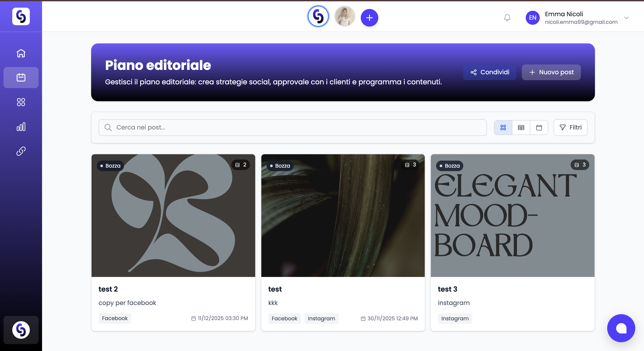Click the Cerca nei post search field

tap(292, 128)
